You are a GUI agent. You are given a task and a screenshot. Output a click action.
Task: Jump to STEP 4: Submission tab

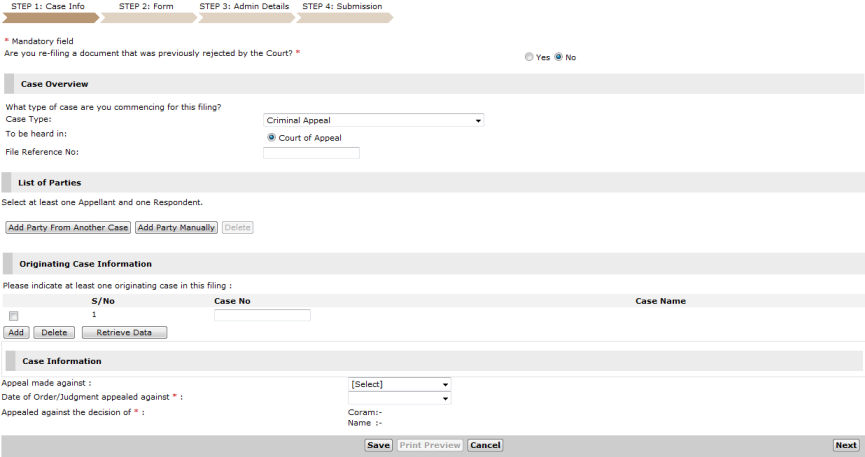coord(341,7)
